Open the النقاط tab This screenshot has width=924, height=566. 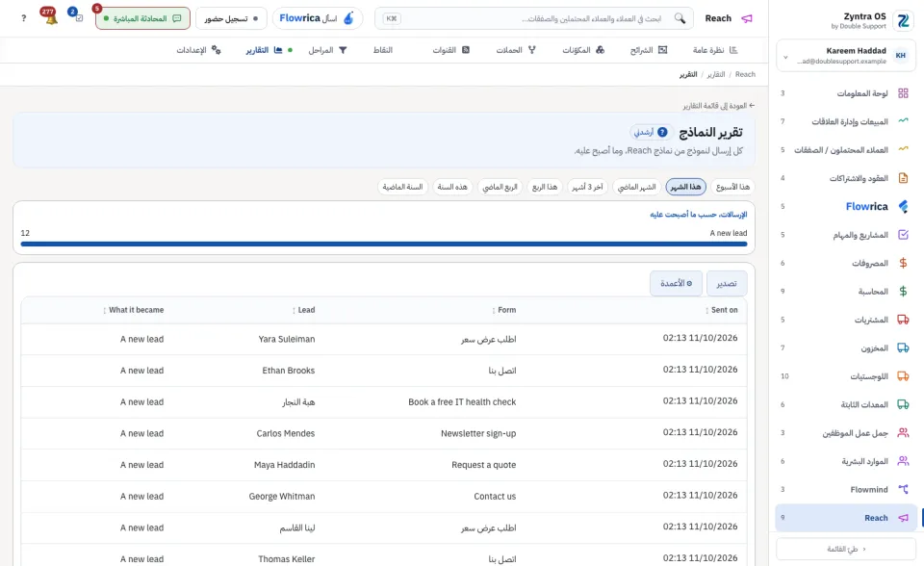(x=382, y=50)
